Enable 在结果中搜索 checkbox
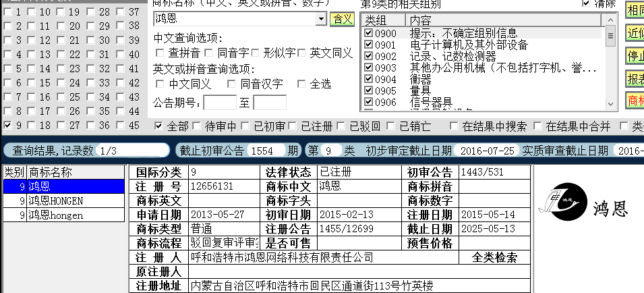This screenshot has width=644, height=293. click(454, 126)
